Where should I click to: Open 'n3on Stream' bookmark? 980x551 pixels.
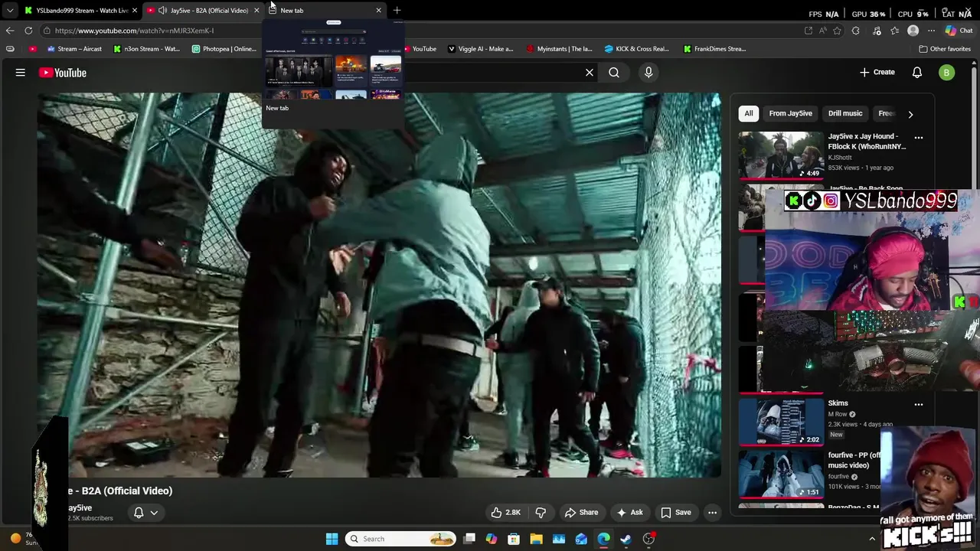coord(146,49)
